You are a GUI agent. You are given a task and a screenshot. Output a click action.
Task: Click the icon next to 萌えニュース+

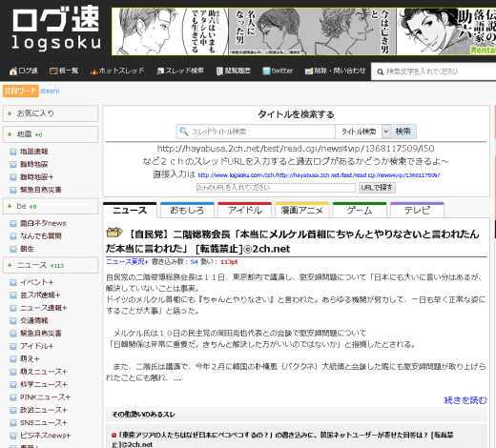click(13, 372)
